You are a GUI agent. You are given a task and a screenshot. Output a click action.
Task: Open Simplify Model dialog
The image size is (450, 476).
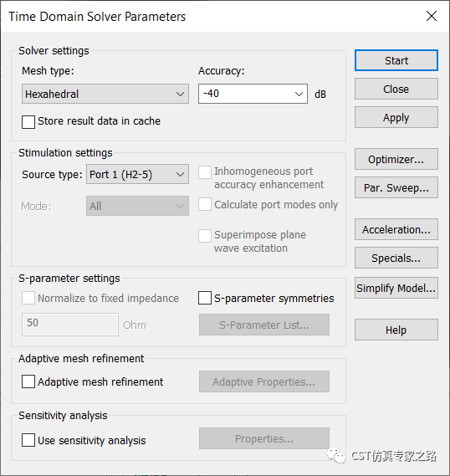click(396, 288)
